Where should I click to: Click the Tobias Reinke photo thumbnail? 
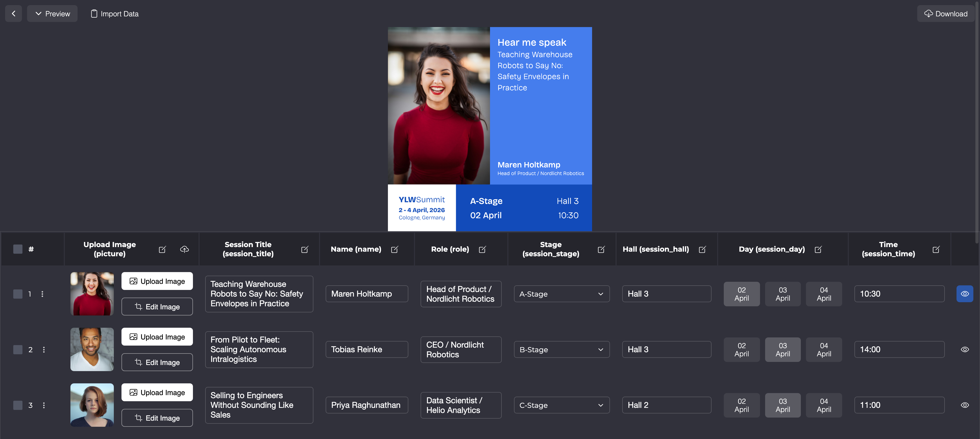click(92, 349)
